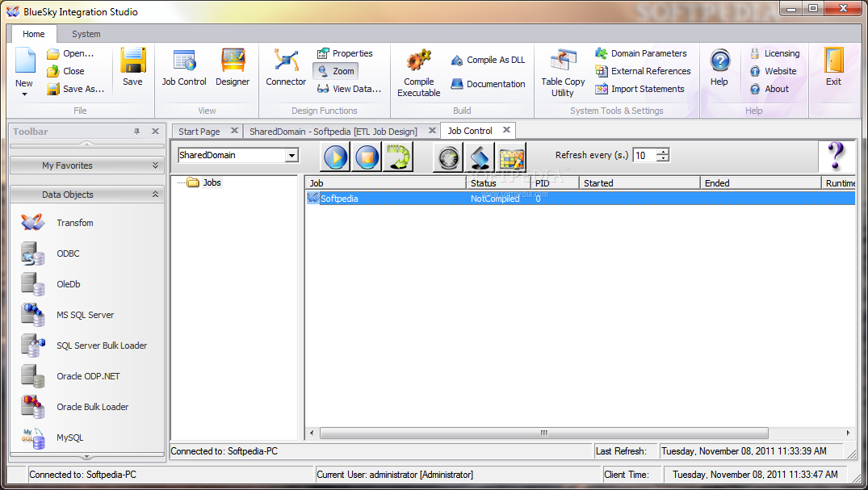Viewport: 868px width, 490px height.
Task: Select the Job Control document tab
Action: (470, 131)
